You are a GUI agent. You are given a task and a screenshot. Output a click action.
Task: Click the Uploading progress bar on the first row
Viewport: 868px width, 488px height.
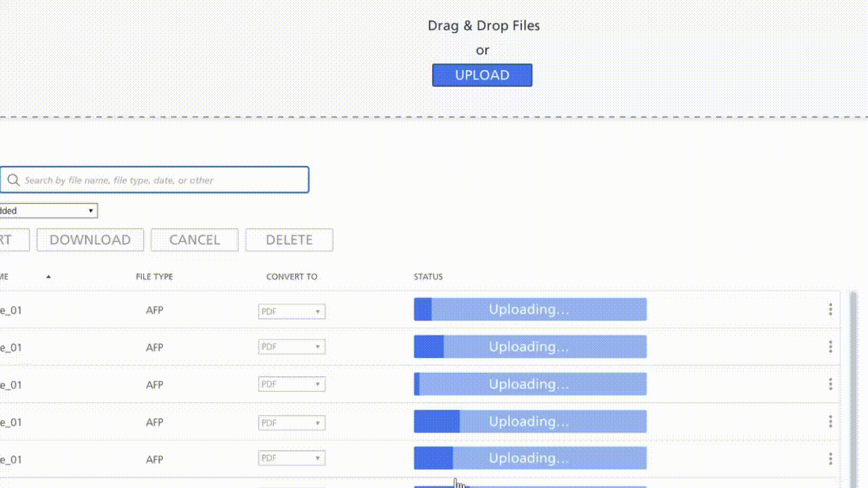coord(530,309)
